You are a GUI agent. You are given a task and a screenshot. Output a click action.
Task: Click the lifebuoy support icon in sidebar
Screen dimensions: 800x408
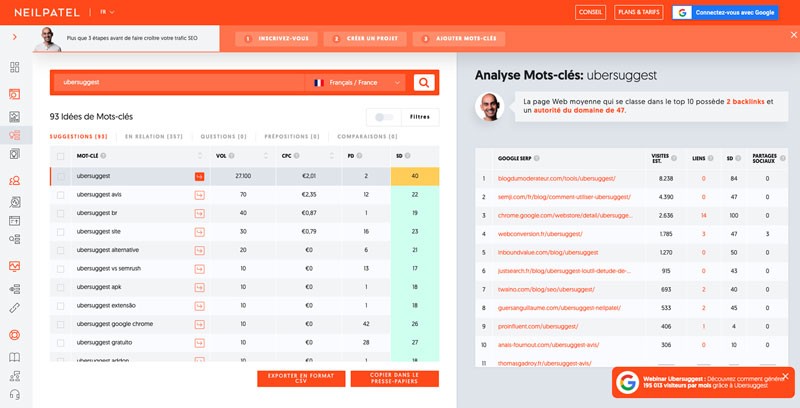pyautogui.click(x=15, y=335)
